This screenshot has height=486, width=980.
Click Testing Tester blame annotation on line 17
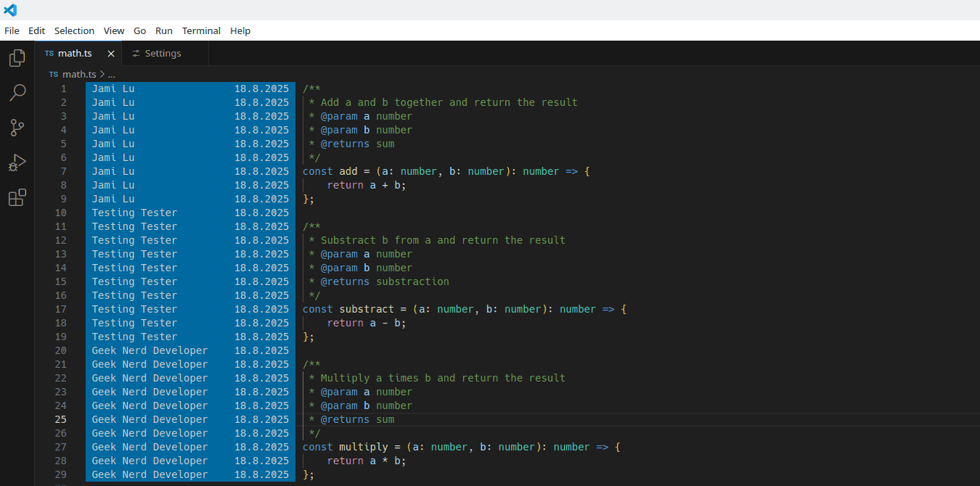[x=134, y=309]
